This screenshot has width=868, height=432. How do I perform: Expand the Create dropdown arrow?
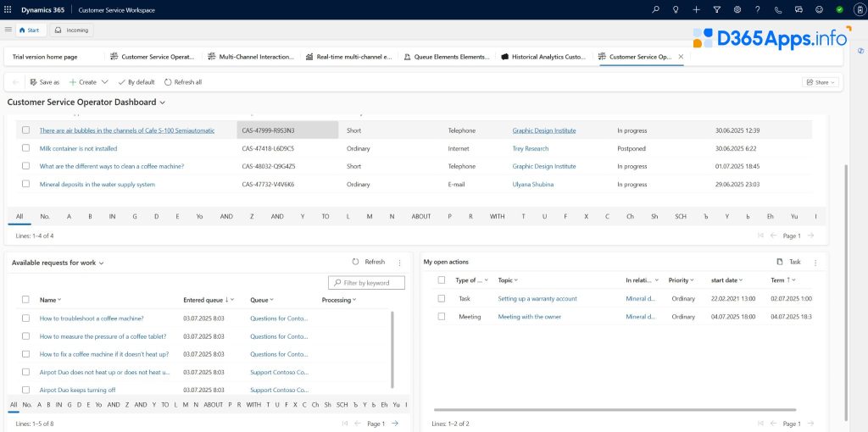104,82
